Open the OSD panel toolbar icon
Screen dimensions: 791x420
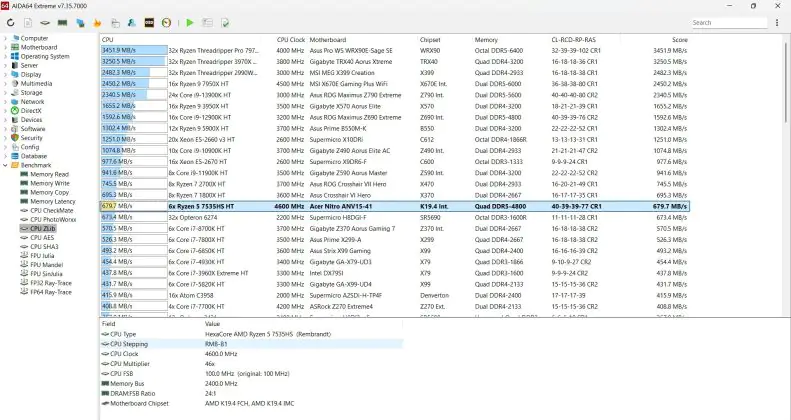(149, 23)
